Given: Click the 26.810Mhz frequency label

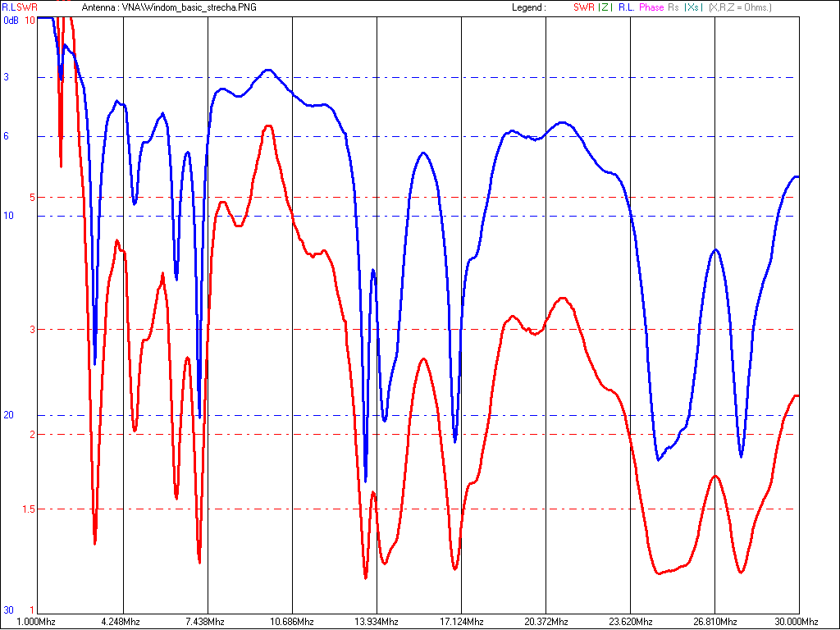Looking at the screenshot, I should [715, 622].
